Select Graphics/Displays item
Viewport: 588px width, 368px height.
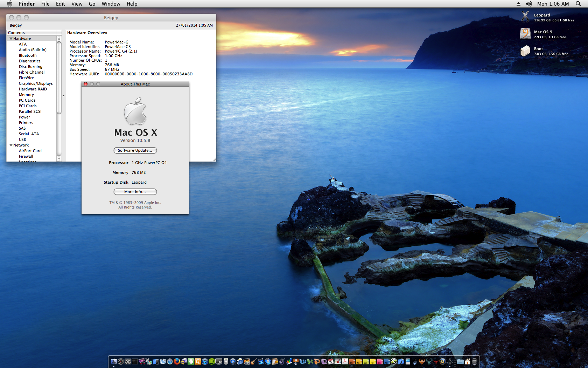tap(36, 83)
